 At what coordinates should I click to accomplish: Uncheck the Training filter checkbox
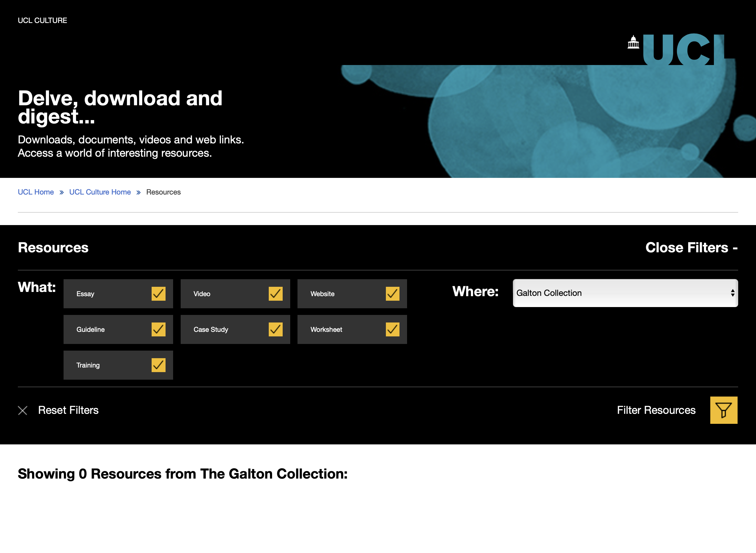pyautogui.click(x=158, y=365)
